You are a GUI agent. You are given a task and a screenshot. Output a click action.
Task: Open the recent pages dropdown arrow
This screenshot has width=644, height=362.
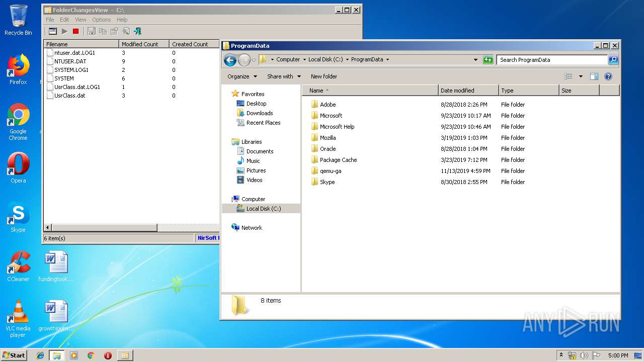254,60
